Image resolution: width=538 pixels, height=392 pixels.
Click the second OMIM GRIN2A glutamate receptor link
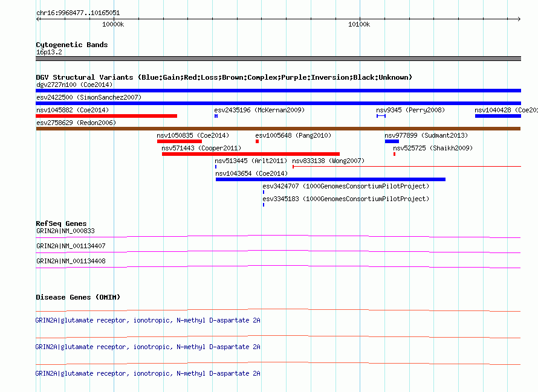(x=148, y=347)
